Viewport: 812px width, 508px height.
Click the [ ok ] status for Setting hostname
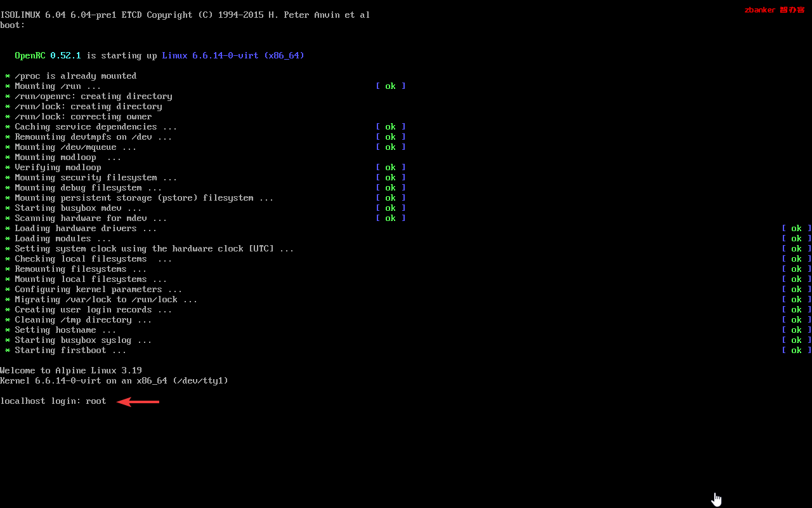(x=797, y=330)
